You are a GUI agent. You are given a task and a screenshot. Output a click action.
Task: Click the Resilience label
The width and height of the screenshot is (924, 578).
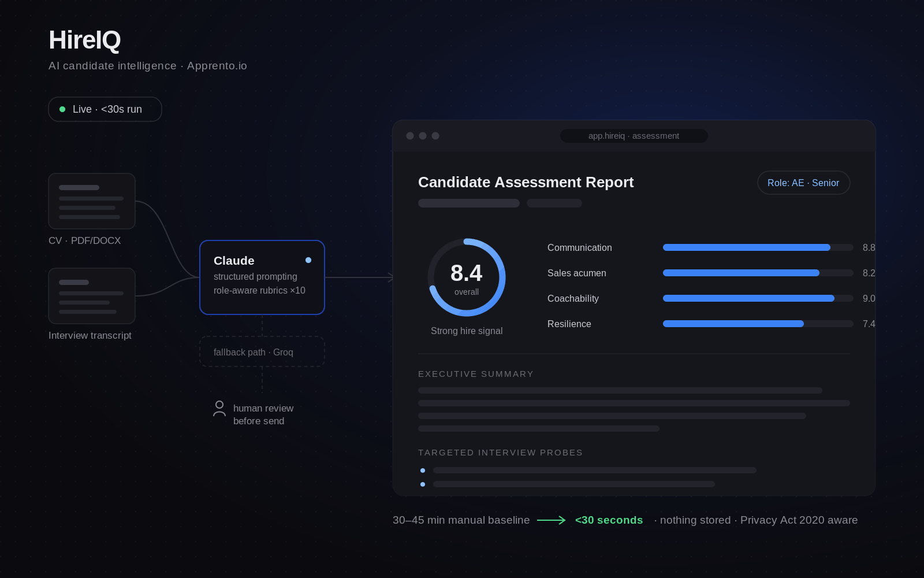(x=569, y=324)
